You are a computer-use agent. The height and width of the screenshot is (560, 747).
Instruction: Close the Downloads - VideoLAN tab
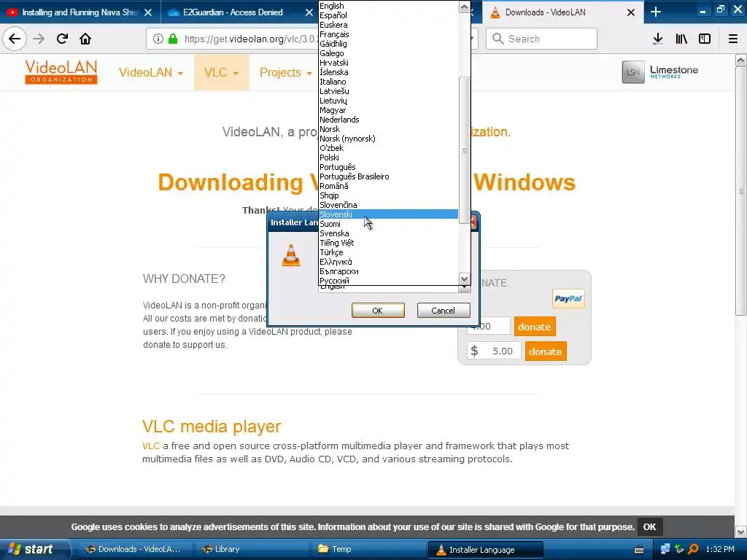coord(631,12)
